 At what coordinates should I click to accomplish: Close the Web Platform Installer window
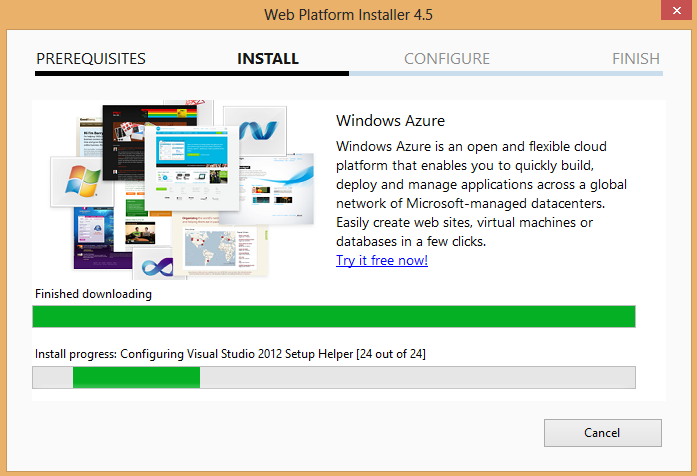coord(677,10)
